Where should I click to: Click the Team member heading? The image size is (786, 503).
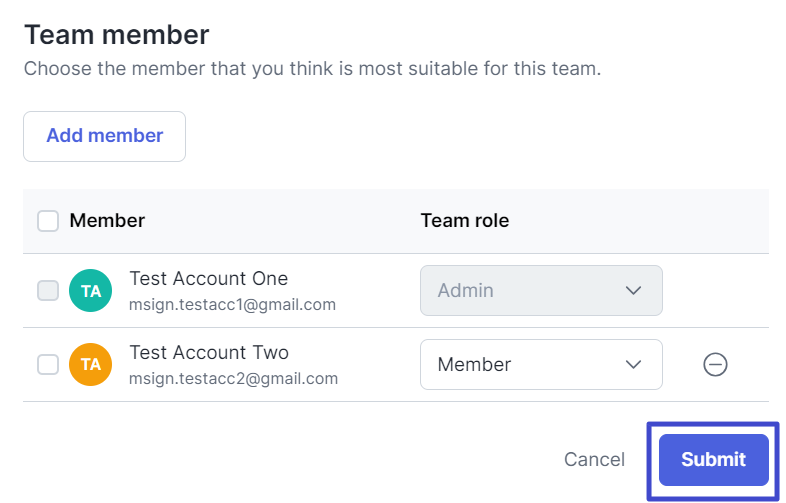click(116, 35)
